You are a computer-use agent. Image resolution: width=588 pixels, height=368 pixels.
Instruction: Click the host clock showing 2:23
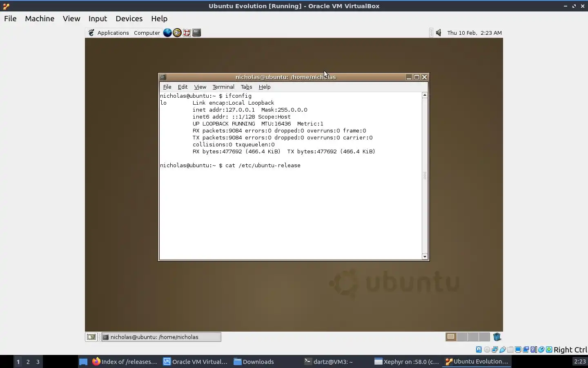pyautogui.click(x=580, y=361)
